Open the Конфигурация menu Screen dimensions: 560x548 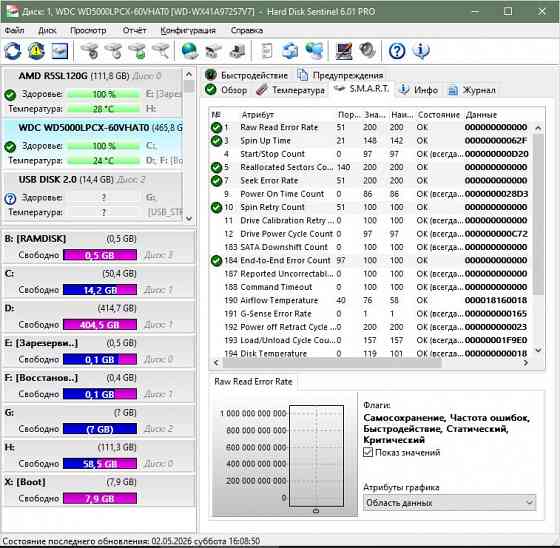coord(188,30)
